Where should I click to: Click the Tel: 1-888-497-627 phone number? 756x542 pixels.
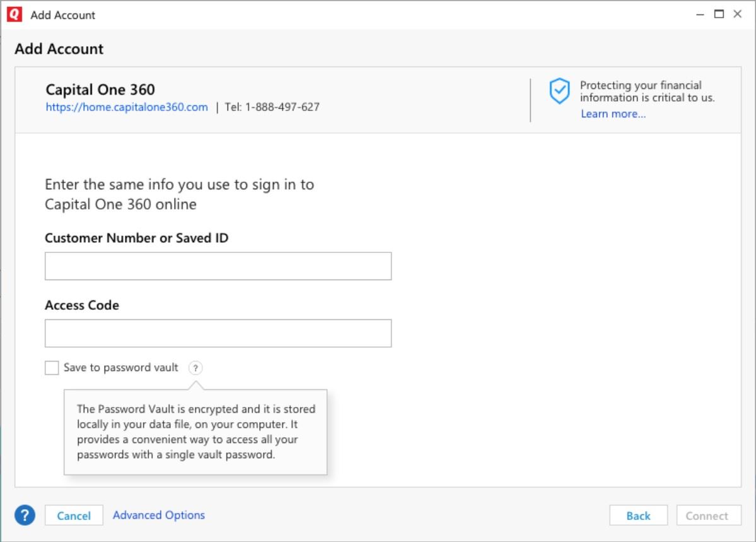[272, 107]
